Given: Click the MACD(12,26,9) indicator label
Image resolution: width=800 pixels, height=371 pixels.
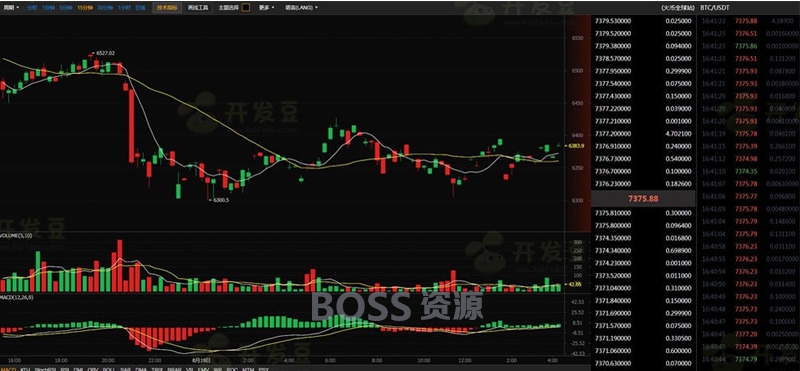Looking at the screenshot, I should point(17,297).
